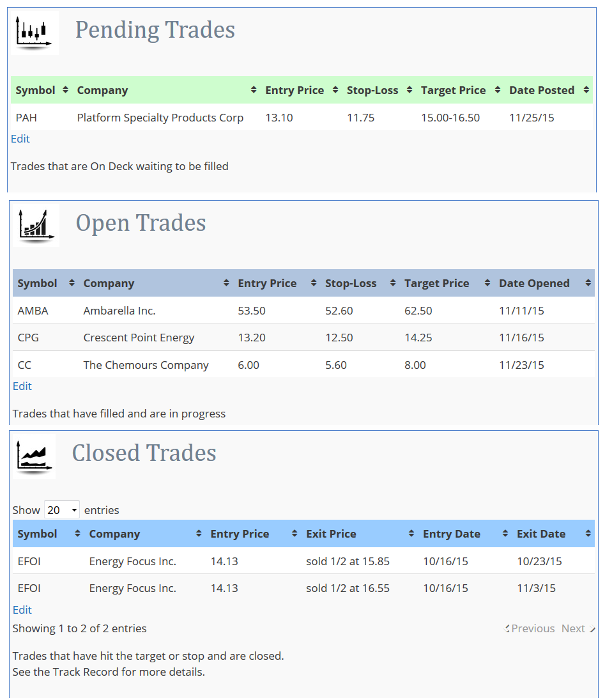
Task: Click the Previous pagination link in Closed Trades
Action: pyautogui.click(x=533, y=628)
